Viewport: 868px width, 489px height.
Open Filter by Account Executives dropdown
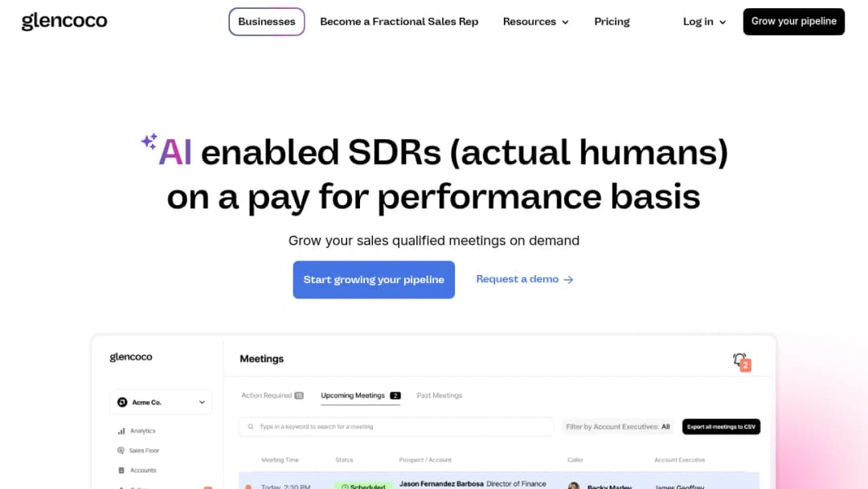[617, 427]
